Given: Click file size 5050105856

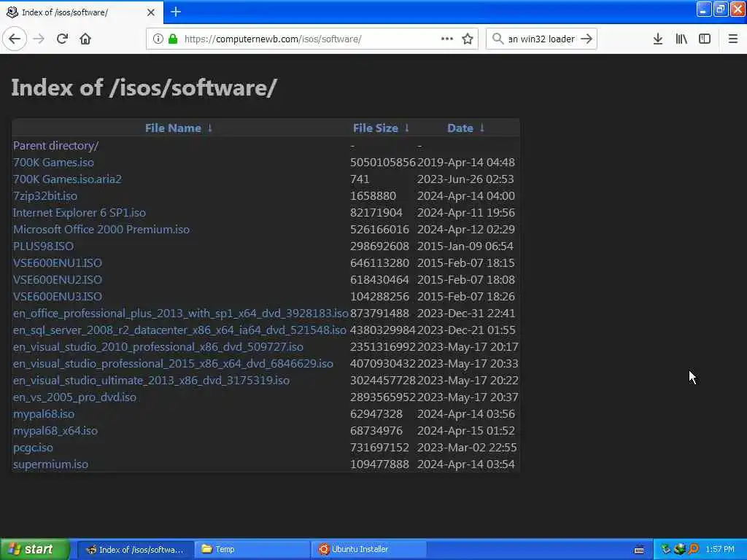Looking at the screenshot, I should tap(383, 163).
